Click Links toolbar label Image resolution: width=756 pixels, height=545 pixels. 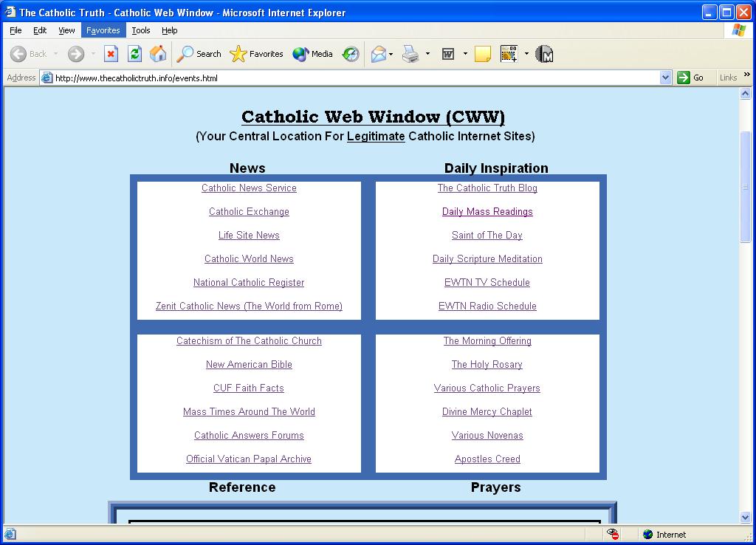[x=728, y=78]
